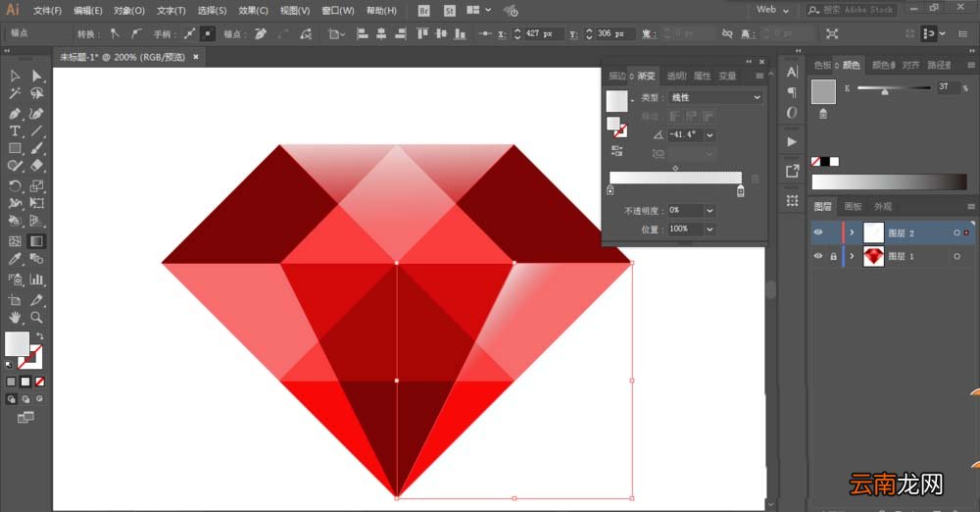Image resolution: width=980 pixels, height=512 pixels.
Task: Open the gradient type 线性 dropdown
Action: click(715, 98)
